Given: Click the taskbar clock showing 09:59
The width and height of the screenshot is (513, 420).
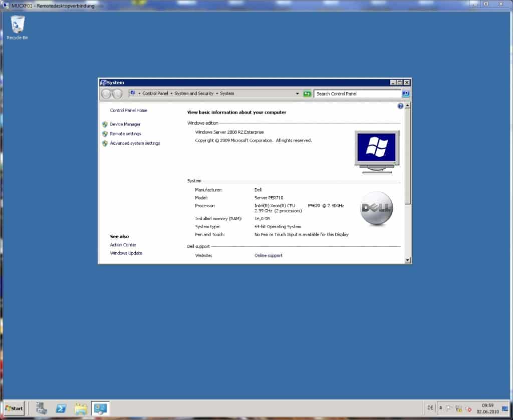Looking at the screenshot, I should click(x=487, y=408).
